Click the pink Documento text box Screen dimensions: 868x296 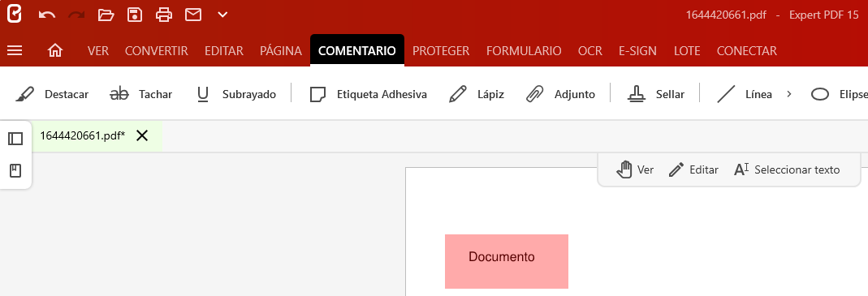[507, 261]
